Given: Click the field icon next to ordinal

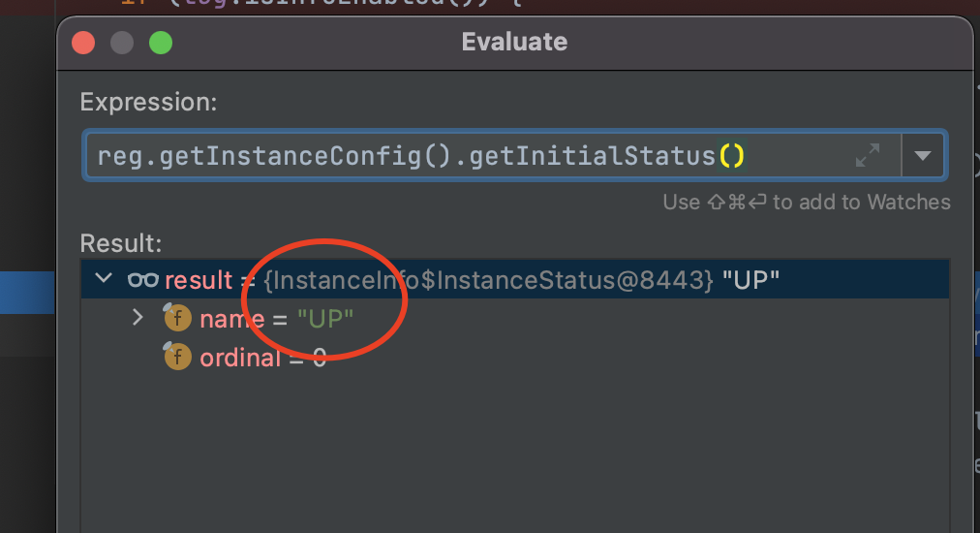Looking at the screenshot, I should (177, 357).
